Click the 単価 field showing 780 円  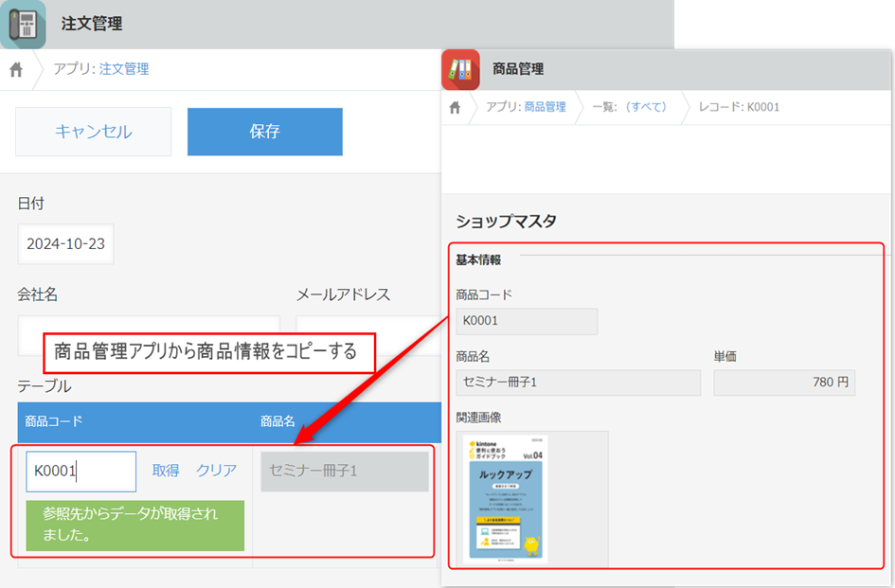pyautogui.click(x=784, y=383)
